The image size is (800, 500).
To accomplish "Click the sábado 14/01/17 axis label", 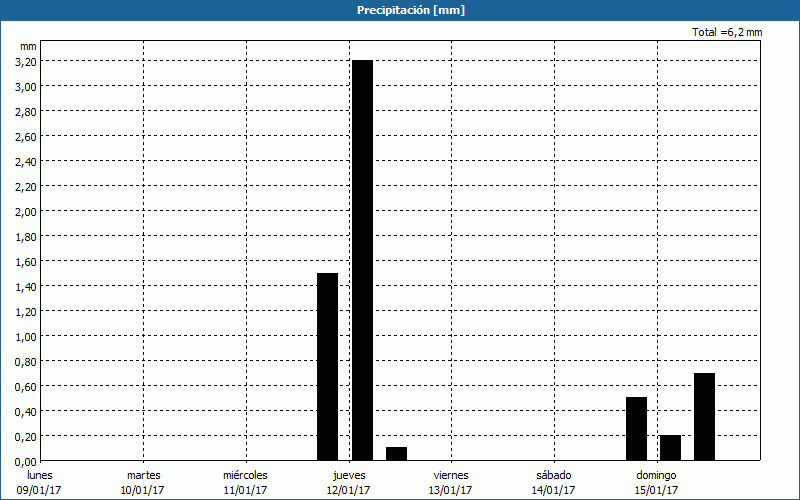I will tap(553, 482).
